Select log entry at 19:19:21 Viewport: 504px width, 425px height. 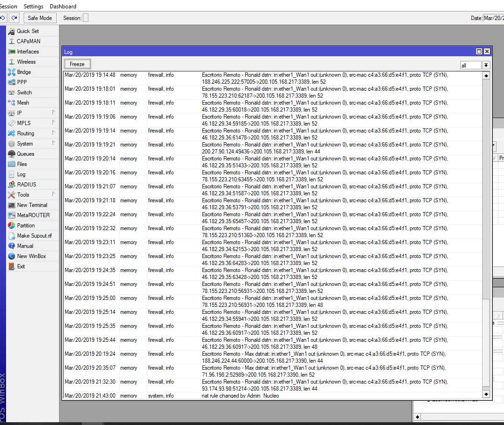(273, 148)
